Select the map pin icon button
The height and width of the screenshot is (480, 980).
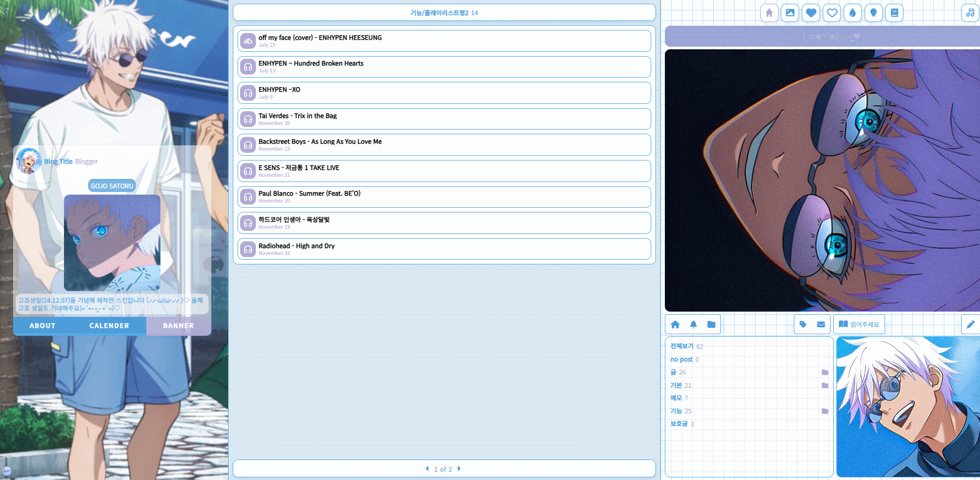tap(874, 13)
